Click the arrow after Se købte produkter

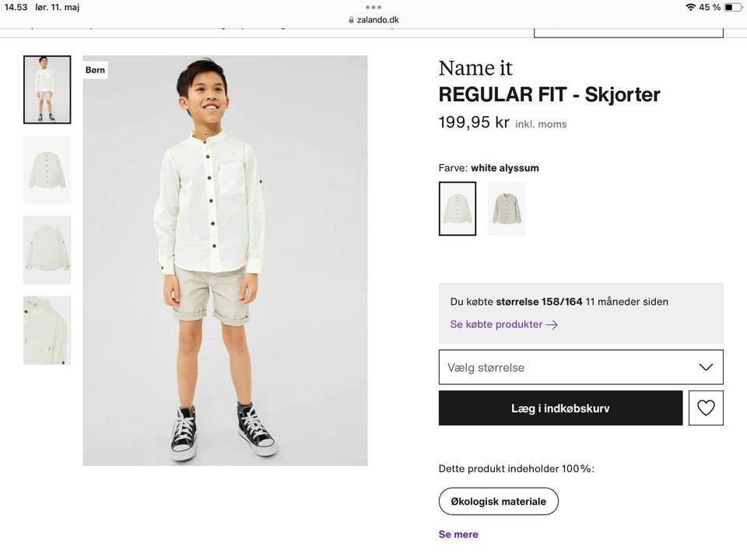[552, 324]
